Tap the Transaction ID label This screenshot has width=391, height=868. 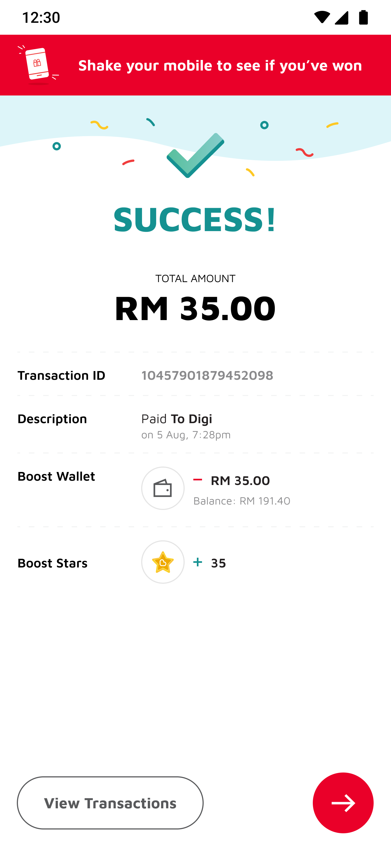[x=61, y=375]
